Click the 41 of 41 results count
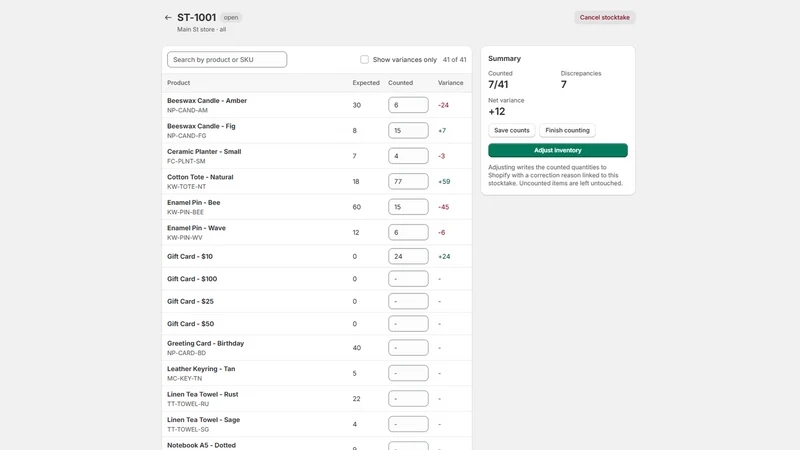800x450 pixels. coord(455,60)
